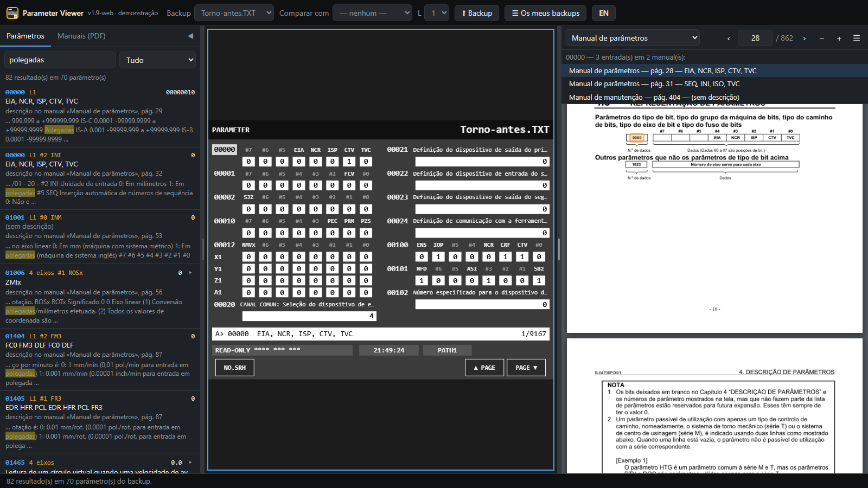Open Manual de manutenção pág. 404 entry
This screenshot has width=868, height=488.
click(x=714, y=98)
